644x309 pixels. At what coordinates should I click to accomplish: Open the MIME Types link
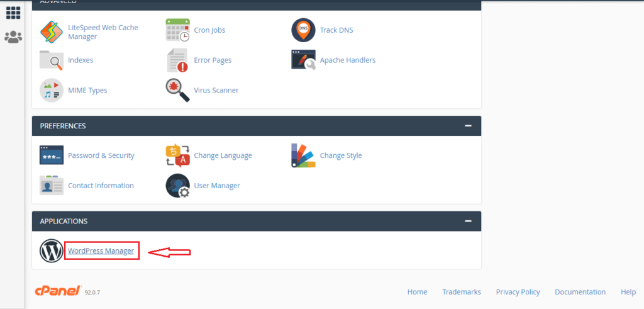[87, 90]
